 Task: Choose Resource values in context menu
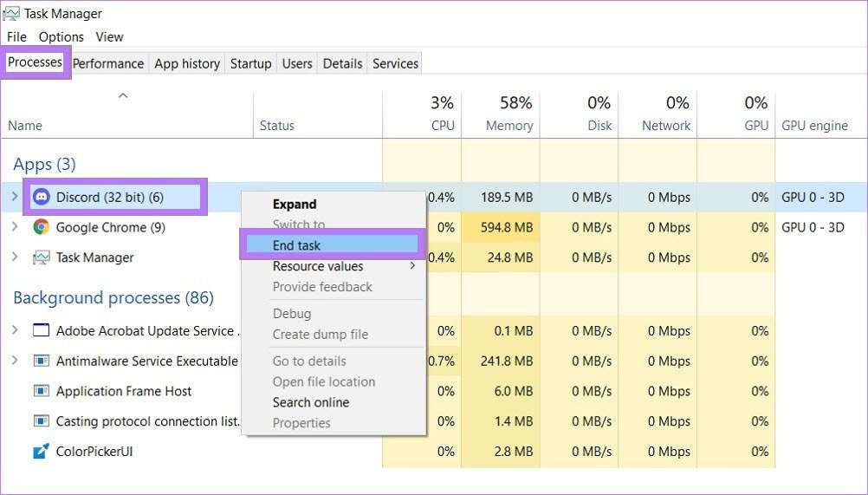pos(334,266)
